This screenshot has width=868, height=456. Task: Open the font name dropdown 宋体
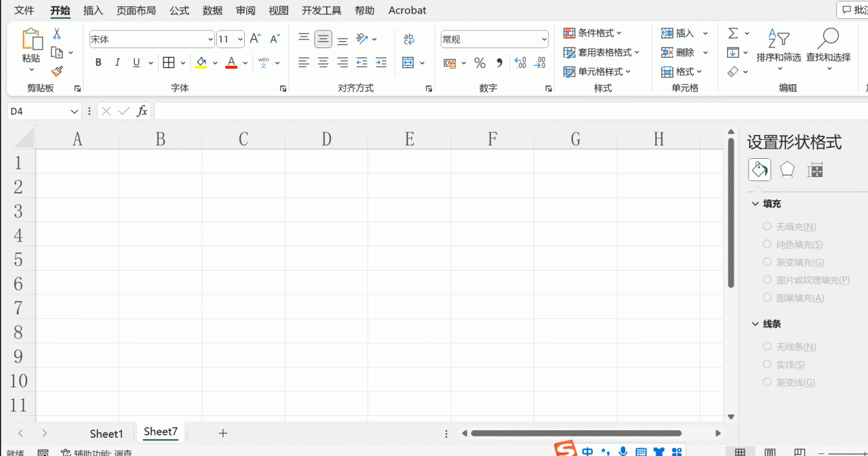tap(210, 39)
